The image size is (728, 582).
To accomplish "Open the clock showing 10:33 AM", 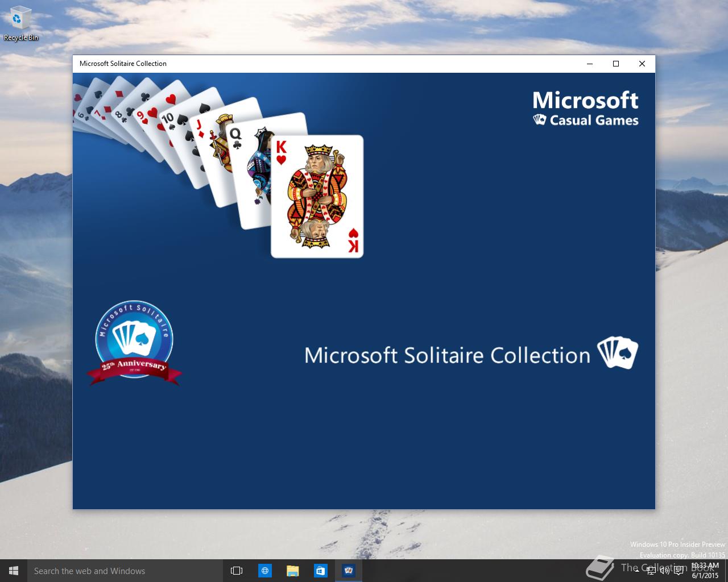I will coord(705,571).
